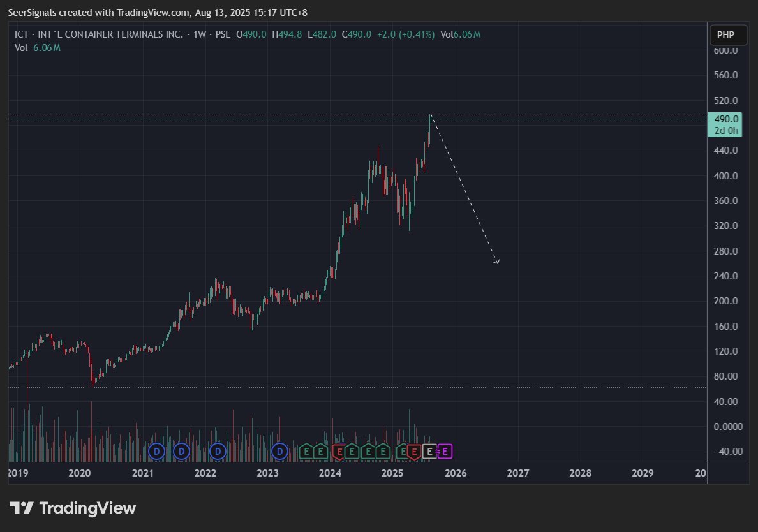Click the 520.0 price axis label
758x532 pixels.
click(x=725, y=101)
